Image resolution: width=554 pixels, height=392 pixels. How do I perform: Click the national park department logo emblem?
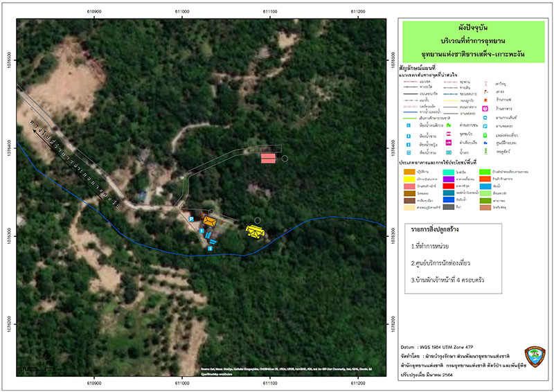coord(535,357)
